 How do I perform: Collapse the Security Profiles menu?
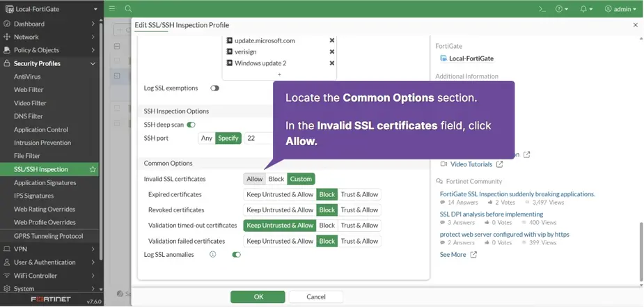93,63
